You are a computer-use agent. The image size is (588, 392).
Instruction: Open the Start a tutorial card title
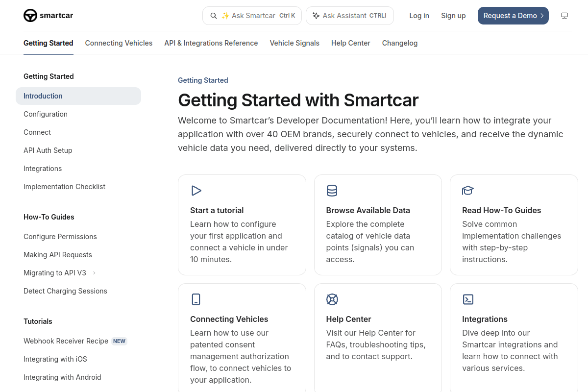(x=217, y=210)
